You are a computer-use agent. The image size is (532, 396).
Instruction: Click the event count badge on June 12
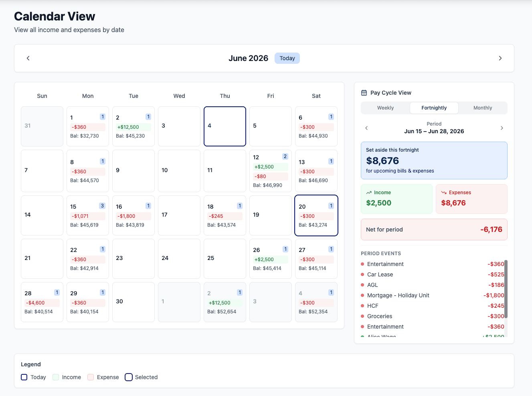285,156
